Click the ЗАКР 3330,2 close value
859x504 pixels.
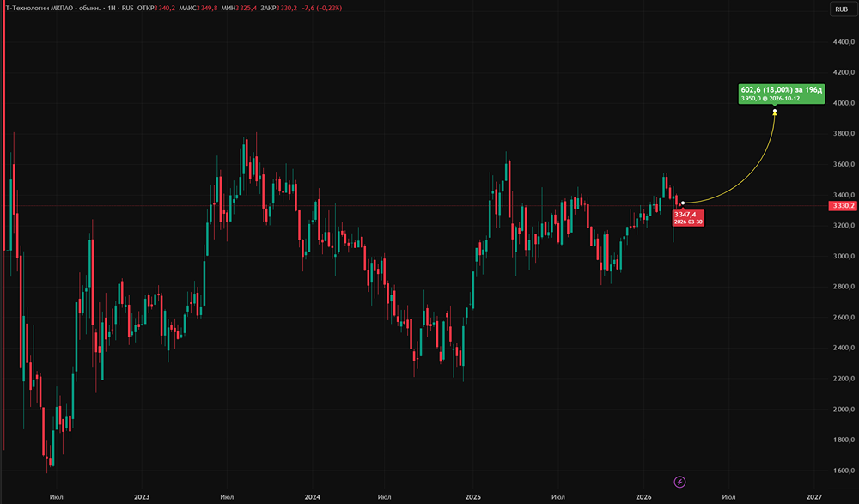(279, 9)
